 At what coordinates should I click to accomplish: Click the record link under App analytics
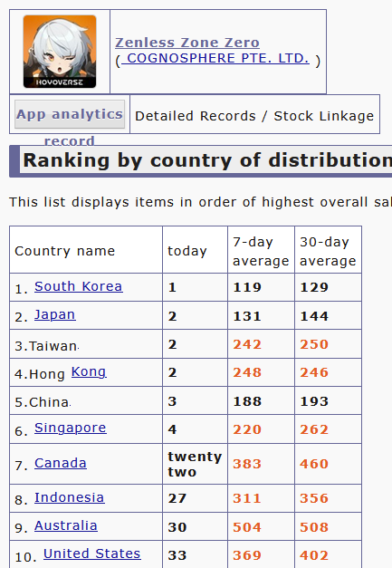[70, 140]
